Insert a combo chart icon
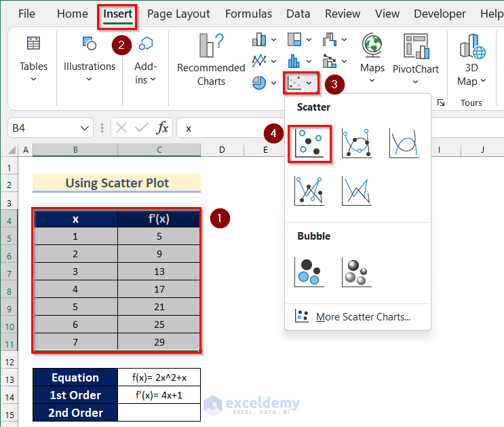 (x=330, y=61)
